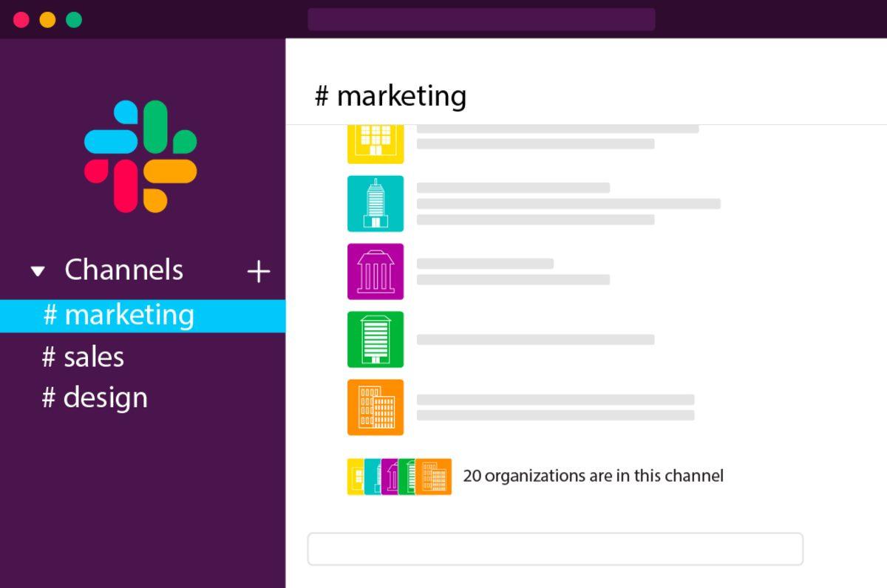Expand the Channels list chevron
Image resolution: width=887 pixels, height=588 pixels.
pos(38,271)
